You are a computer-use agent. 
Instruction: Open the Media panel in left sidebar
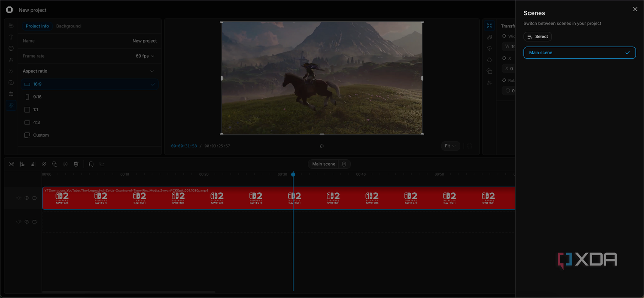[x=11, y=26]
